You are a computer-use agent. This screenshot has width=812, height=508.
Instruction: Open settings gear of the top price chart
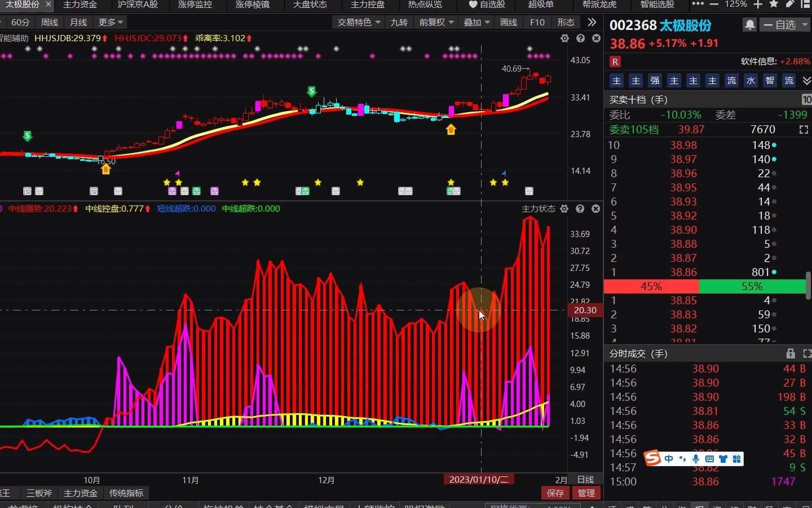click(564, 38)
